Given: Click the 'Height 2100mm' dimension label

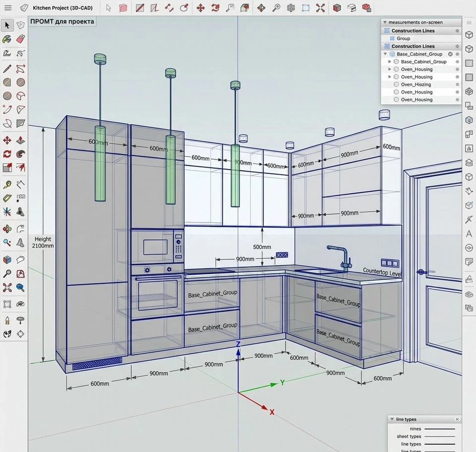Looking at the screenshot, I should [43, 242].
